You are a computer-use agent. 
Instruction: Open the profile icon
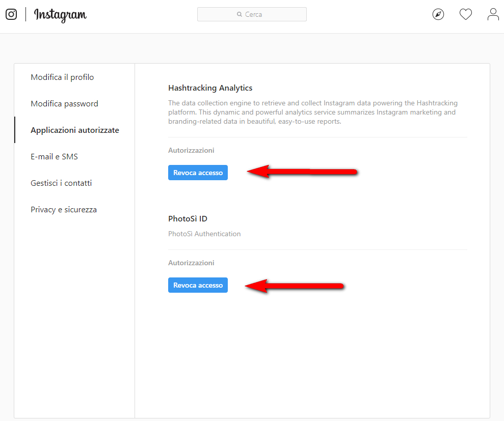click(x=493, y=14)
